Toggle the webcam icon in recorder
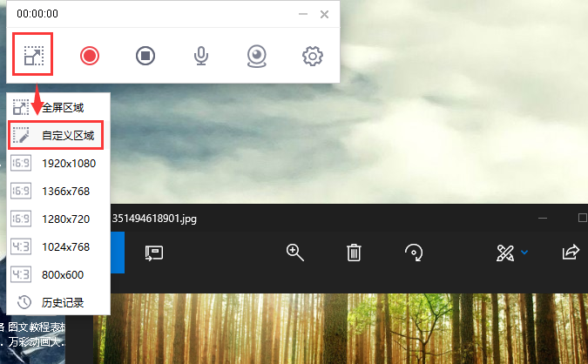 257,57
